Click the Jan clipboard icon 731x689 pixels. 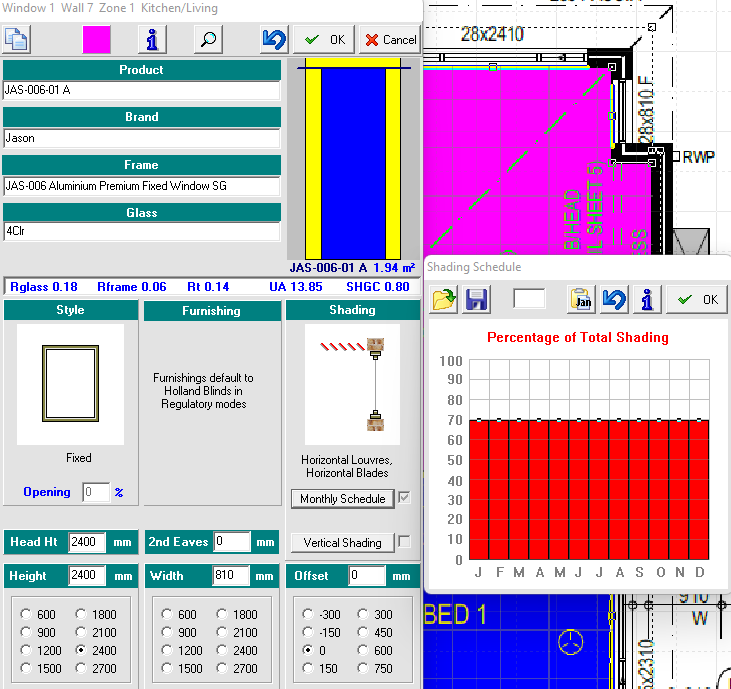(581, 299)
